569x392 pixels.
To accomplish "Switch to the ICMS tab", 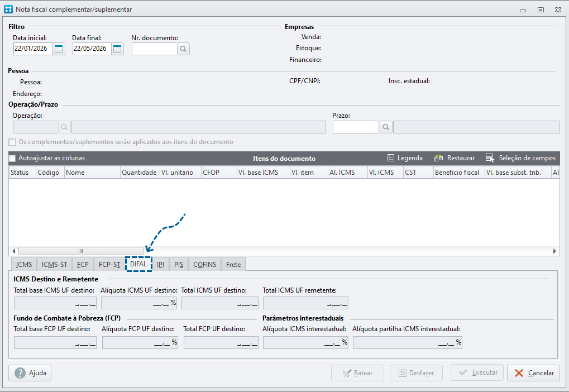I will pyautogui.click(x=24, y=265).
